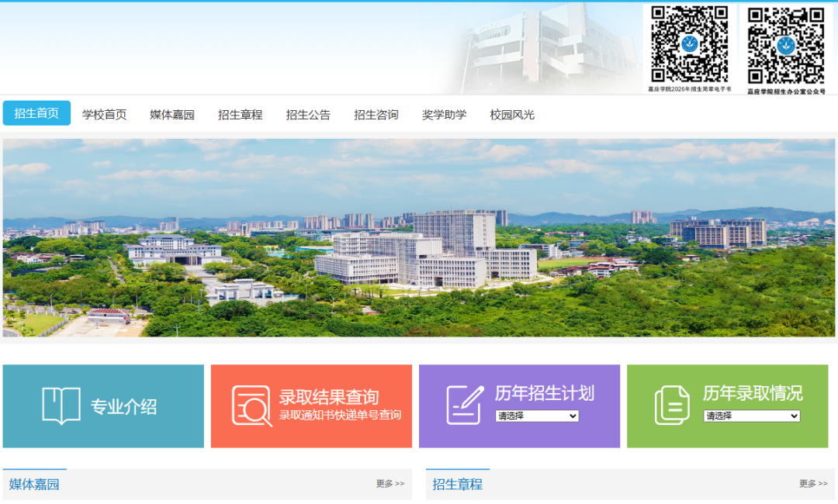Click the campus panorama banner image
Viewport: 838px width, 504px height.
pos(418,237)
